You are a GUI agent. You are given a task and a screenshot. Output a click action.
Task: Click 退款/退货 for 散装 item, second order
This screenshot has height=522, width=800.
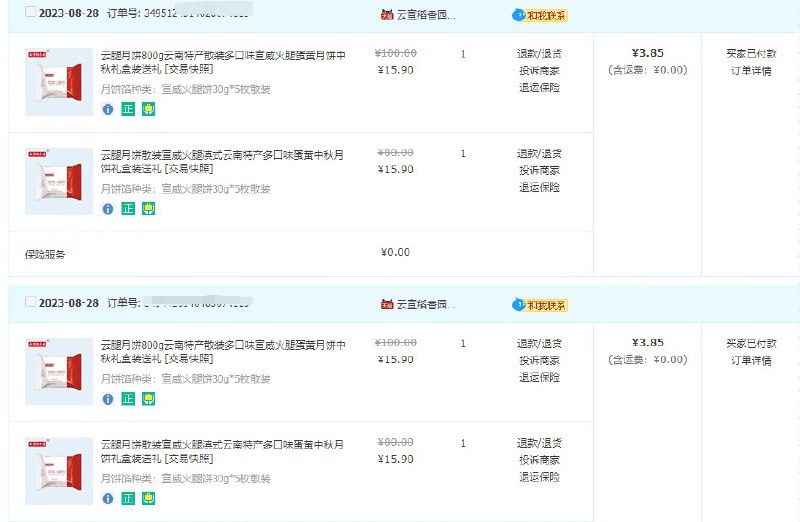click(539, 443)
